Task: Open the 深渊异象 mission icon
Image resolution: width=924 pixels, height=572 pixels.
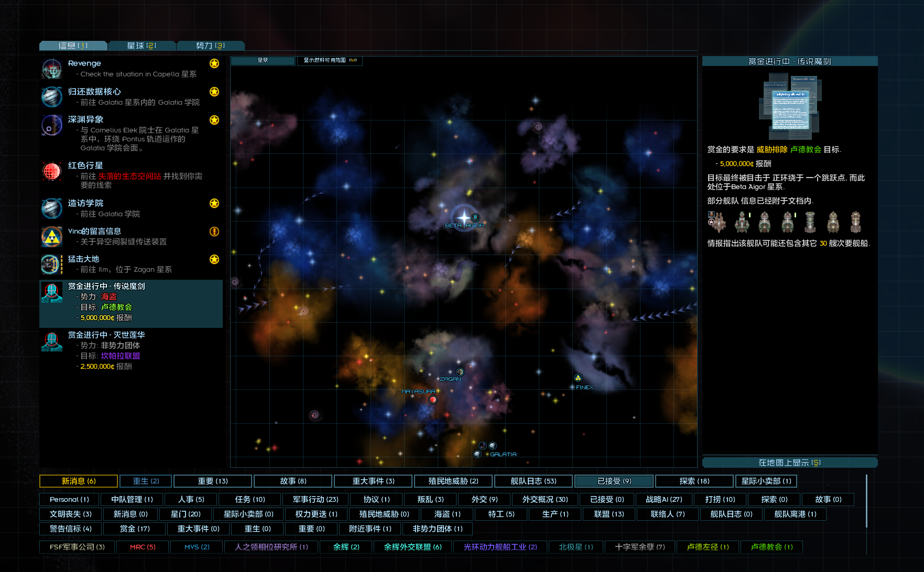Action: click(52, 125)
